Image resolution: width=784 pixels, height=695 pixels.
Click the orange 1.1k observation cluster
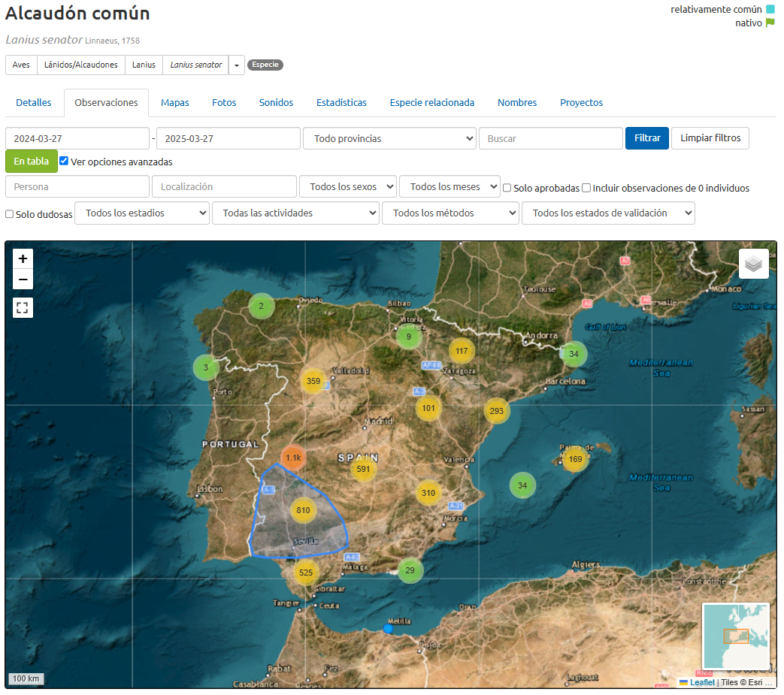click(x=293, y=458)
